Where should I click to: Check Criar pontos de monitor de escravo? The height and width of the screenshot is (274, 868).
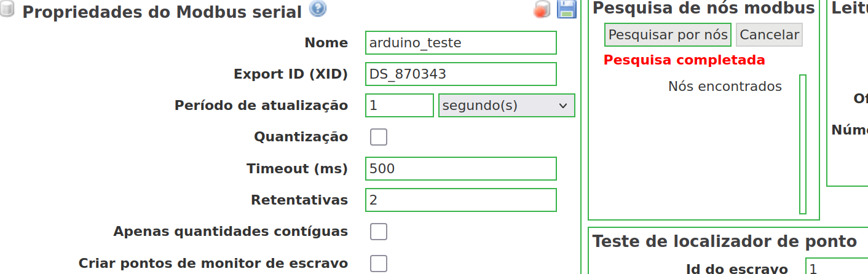click(x=379, y=264)
